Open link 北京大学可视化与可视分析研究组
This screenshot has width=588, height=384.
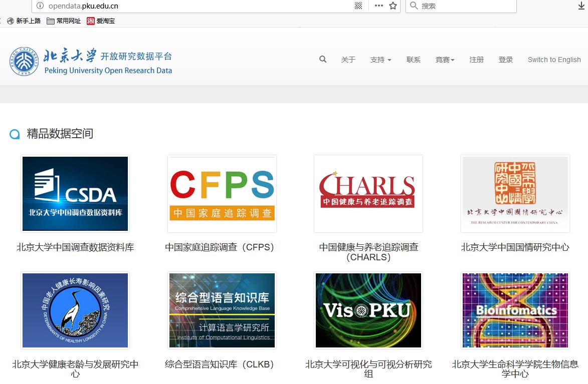click(368, 369)
